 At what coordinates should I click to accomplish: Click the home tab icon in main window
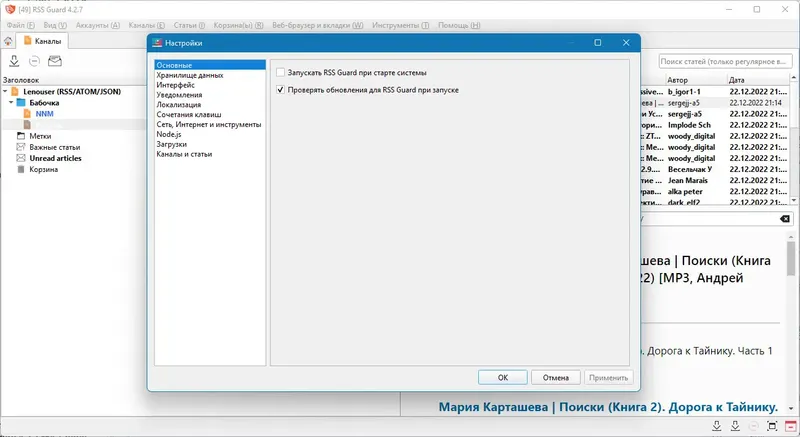8,41
